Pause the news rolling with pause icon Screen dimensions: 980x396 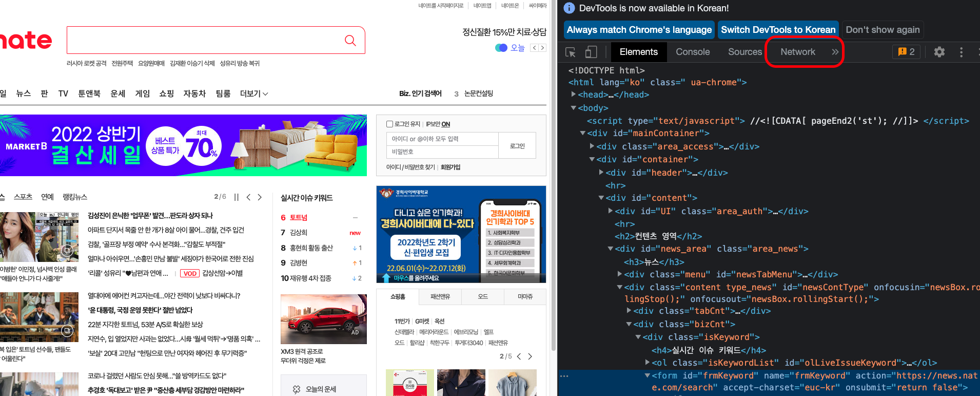[237, 197]
